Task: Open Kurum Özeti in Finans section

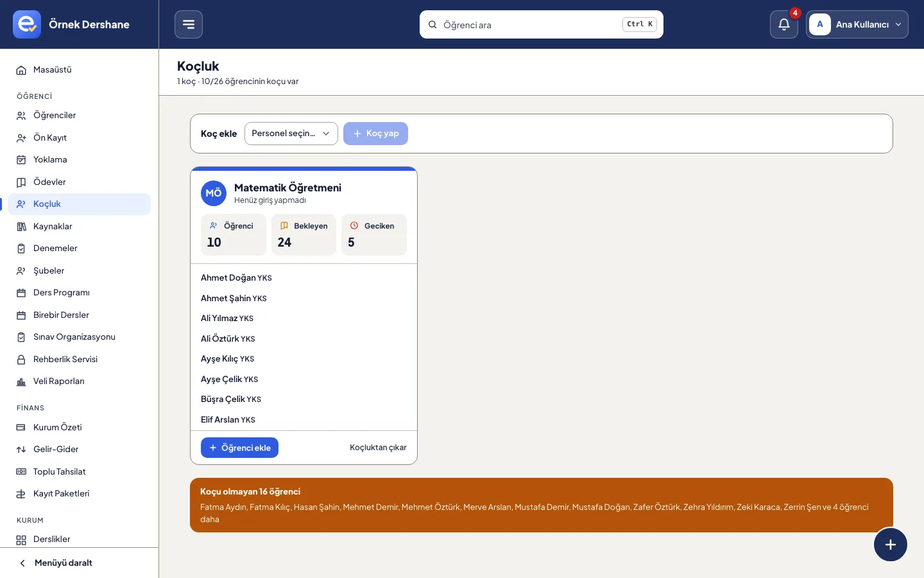Action: [x=80, y=428]
